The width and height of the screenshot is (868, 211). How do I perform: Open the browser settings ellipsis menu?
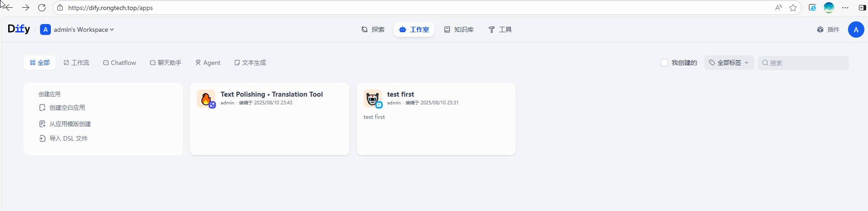click(x=845, y=8)
